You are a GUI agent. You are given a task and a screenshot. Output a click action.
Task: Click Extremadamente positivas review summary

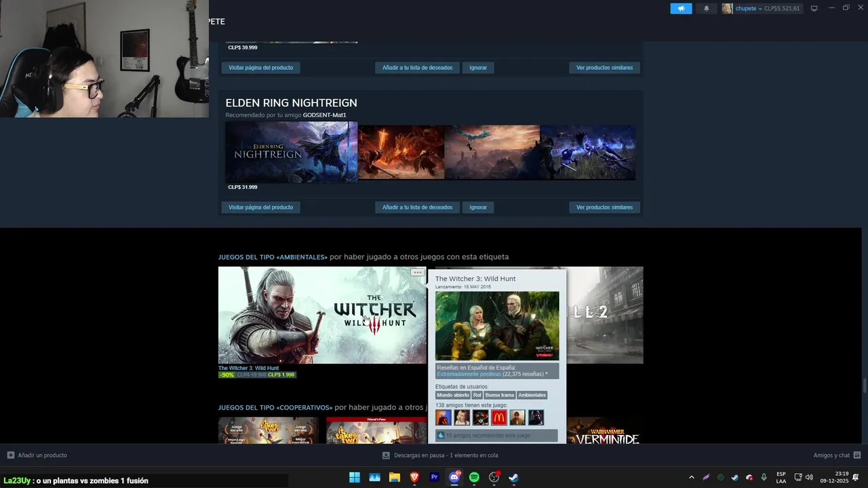coord(469,374)
